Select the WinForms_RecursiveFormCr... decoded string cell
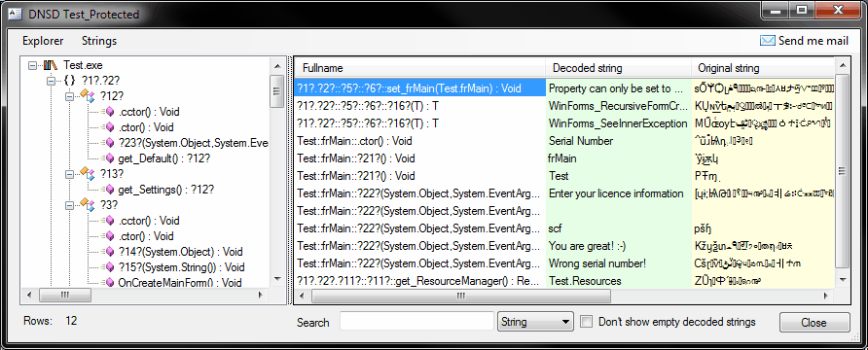The width and height of the screenshot is (868, 350). [618, 106]
